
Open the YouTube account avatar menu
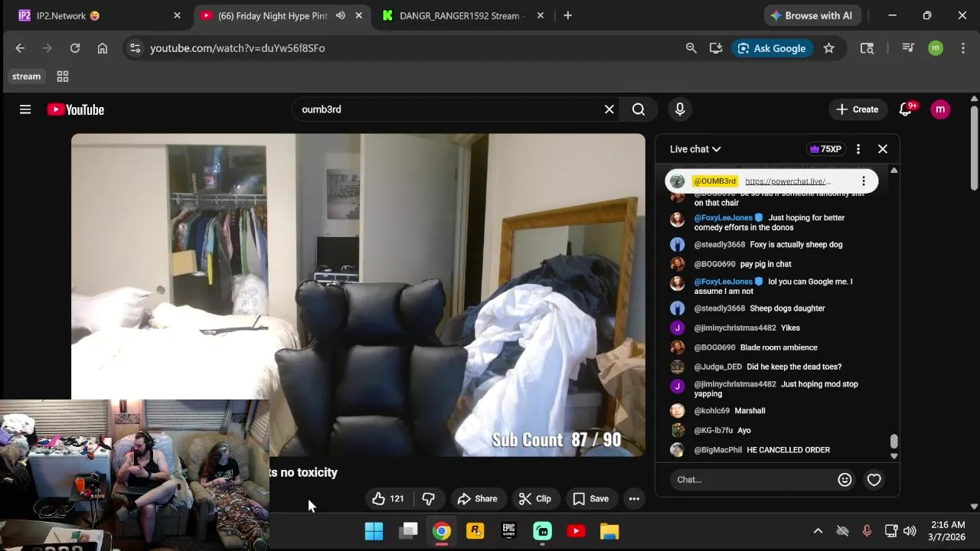coord(940,109)
